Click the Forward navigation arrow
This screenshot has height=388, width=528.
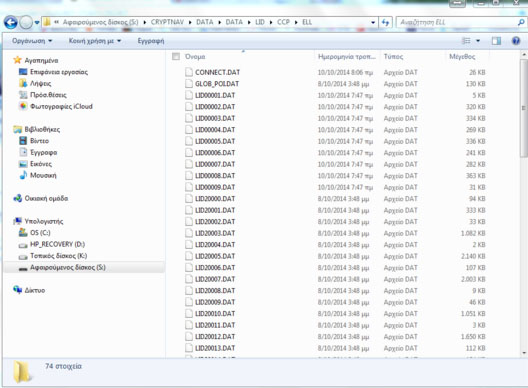click(x=26, y=23)
